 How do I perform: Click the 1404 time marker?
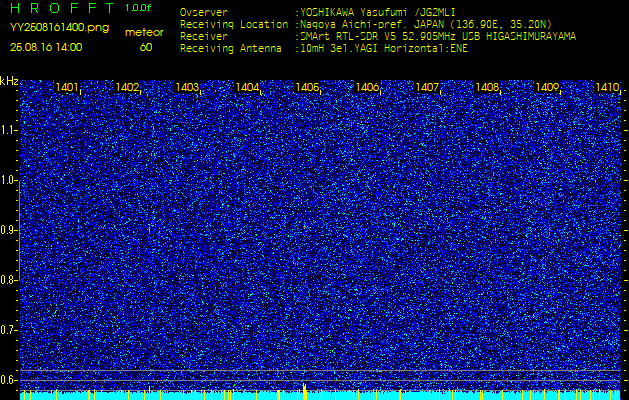pyautogui.click(x=247, y=87)
